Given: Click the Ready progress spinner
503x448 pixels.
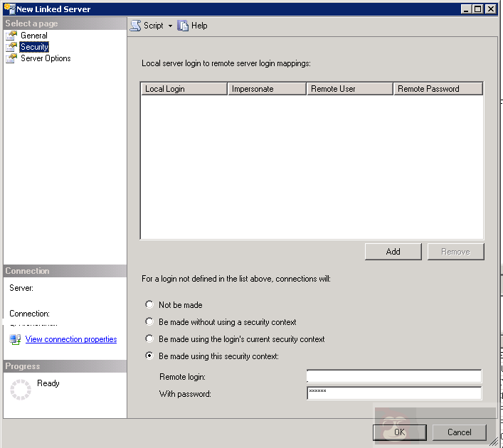Looking at the screenshot, I should pyautogui.click(x=21, y=390).
